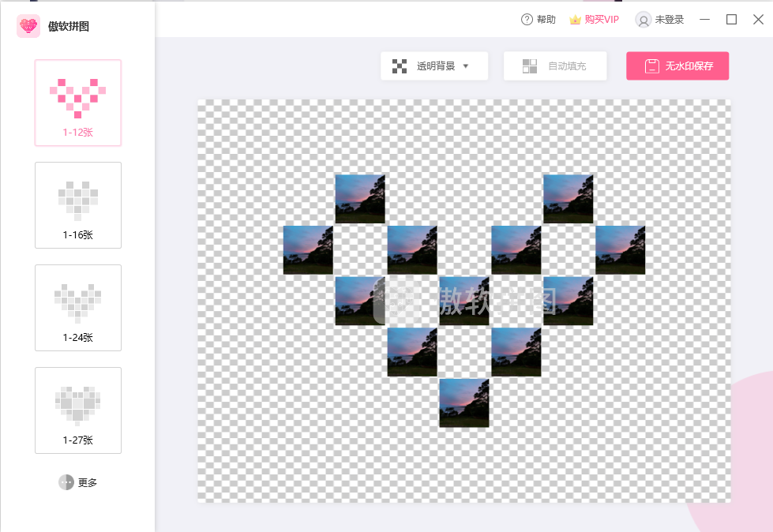Close the 傲软拼图 window
Viewport: 773px width, 532px height.
(x=758, y=19)
